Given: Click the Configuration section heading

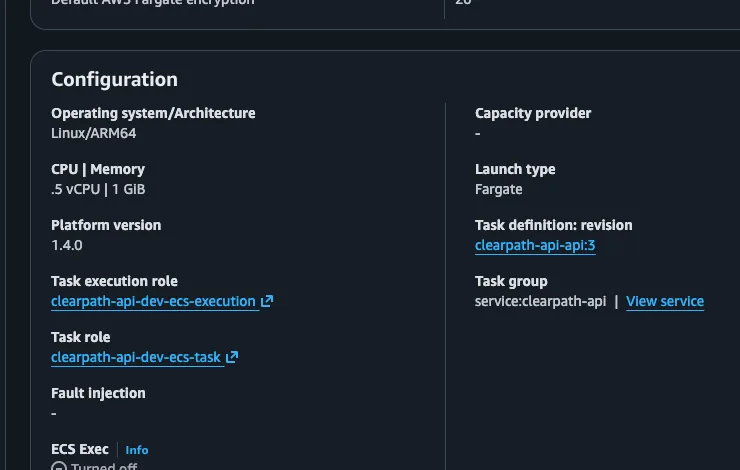Looking at the screenshot, I should point(115,79).
